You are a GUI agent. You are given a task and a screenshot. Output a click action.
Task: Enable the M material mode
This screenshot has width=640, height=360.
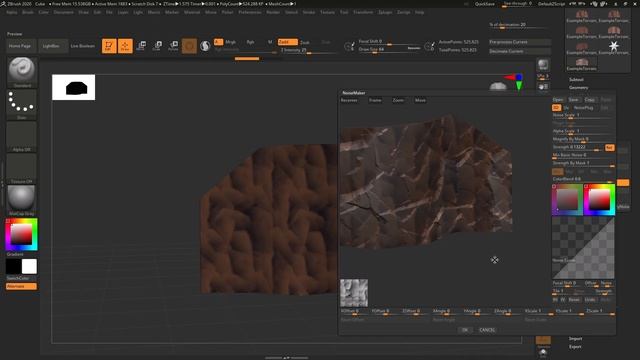270,42
